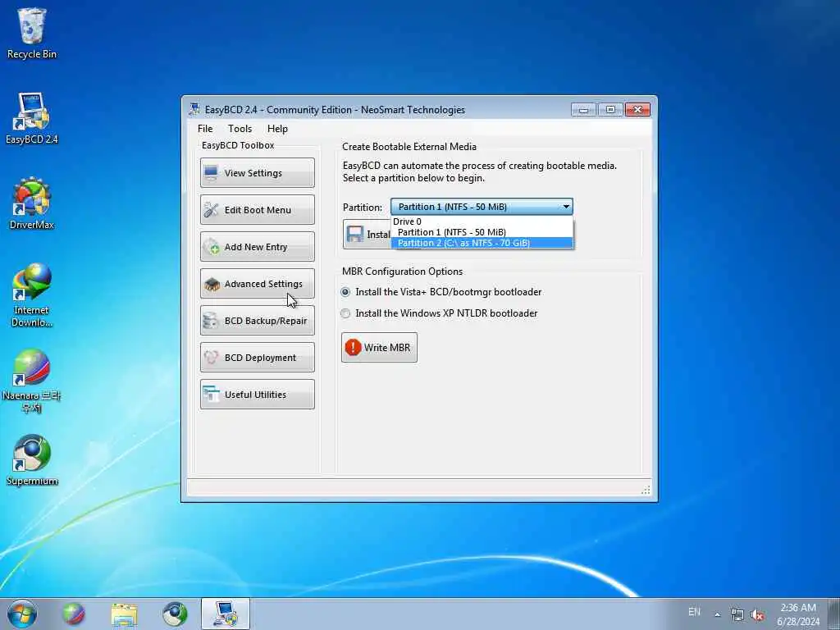Open the Recycle Bin desktop icon
Image resolution: width=840 pixels, height=630 pixels.
(x=32, y=33)
